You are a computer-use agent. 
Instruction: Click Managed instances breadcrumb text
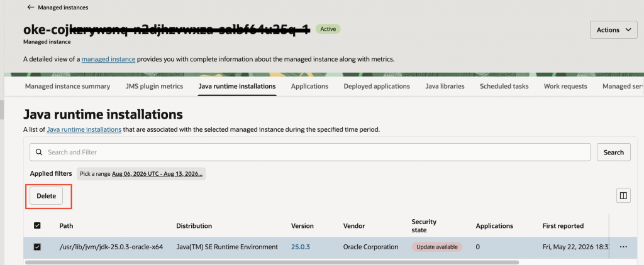pyautogui.click(x=63, y=8)
